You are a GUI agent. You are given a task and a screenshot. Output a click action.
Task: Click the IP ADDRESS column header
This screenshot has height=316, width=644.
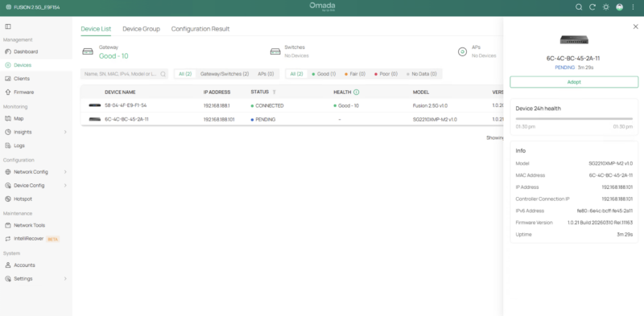[217, 92]
